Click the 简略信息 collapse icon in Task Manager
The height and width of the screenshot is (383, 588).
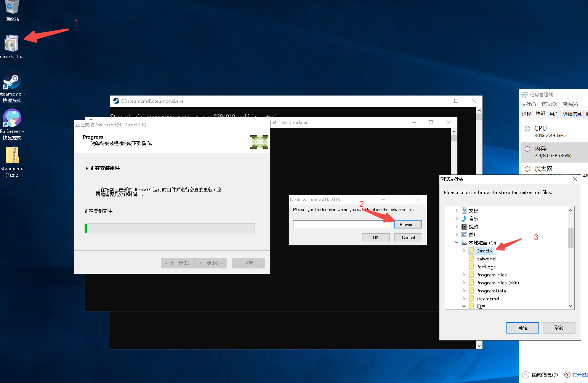(x=526, y=375)
